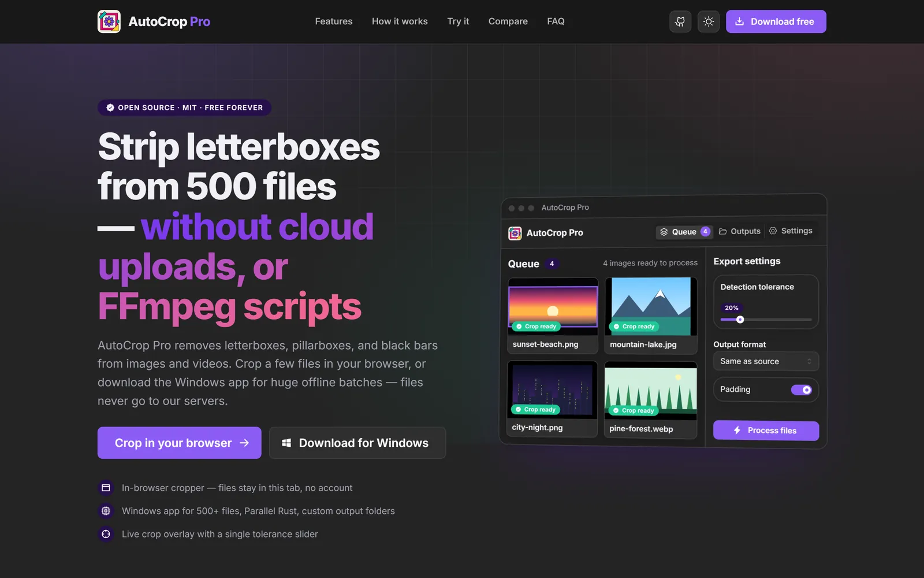Screen dimensions: 924x578
Task: Click Crop ready badge on pine-forest.webp
Action: click(634, 410)
